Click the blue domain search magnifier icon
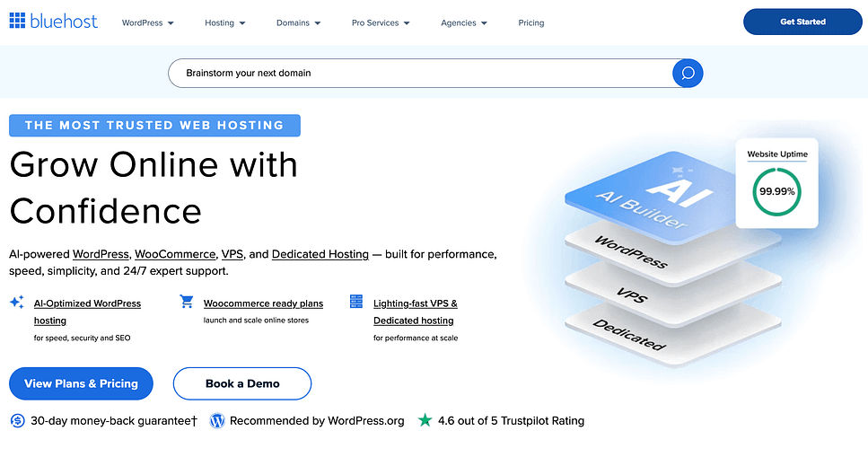868x457 pixels. (688, 73)
